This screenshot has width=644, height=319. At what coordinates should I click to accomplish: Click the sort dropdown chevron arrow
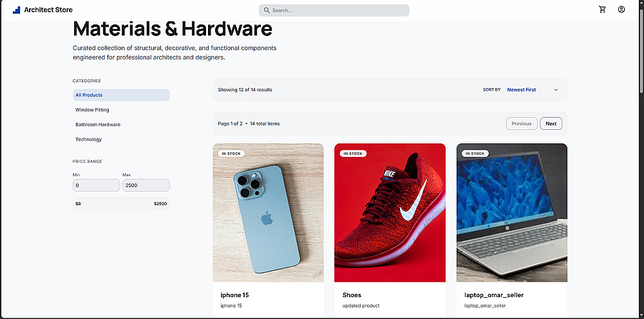click(x=556, y=90)
